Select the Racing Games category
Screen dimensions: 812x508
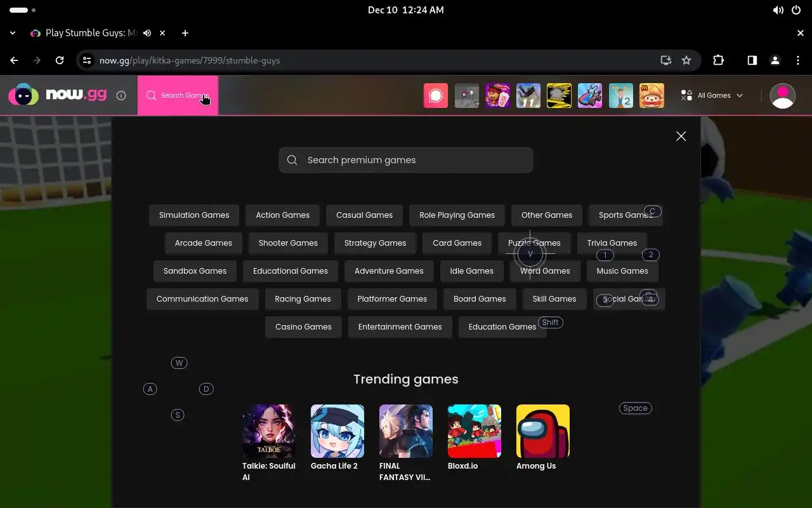[x=303, y=298]
